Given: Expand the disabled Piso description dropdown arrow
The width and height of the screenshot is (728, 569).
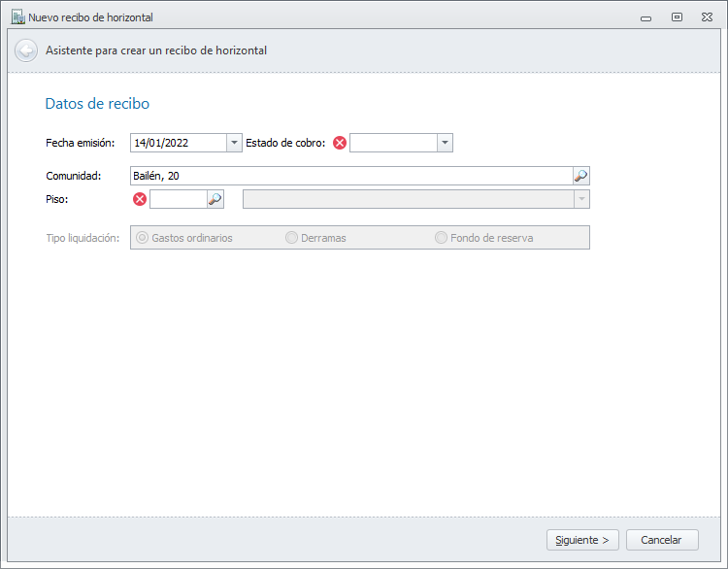Looking at the screenshot, I should coord(581,199).
